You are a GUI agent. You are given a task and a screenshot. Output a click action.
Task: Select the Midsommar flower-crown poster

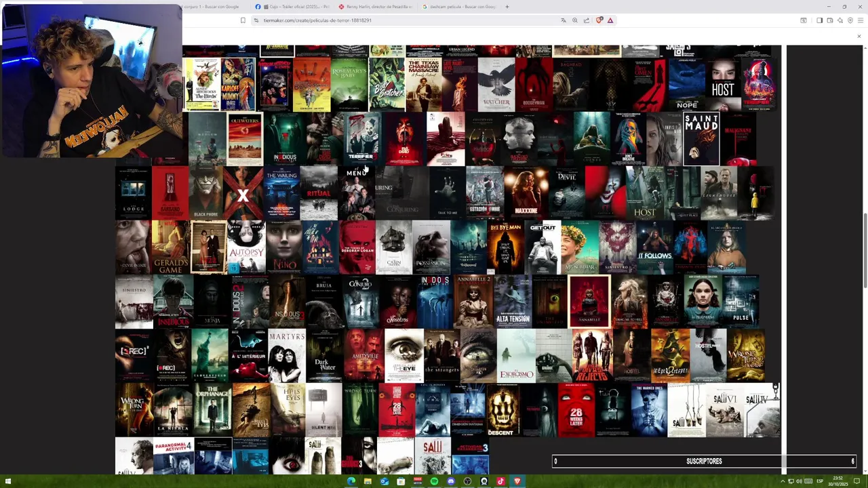pyautogui.click(x=580, y=247)
